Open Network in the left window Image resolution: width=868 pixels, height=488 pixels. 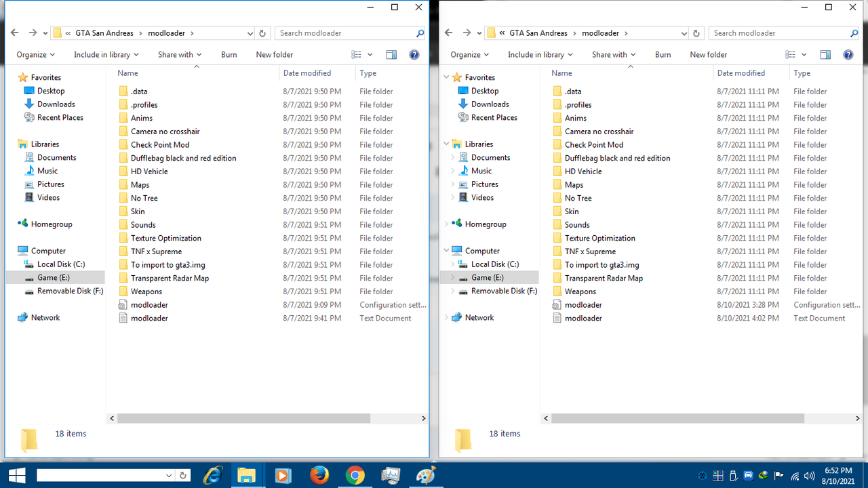[x=45, y=317]
